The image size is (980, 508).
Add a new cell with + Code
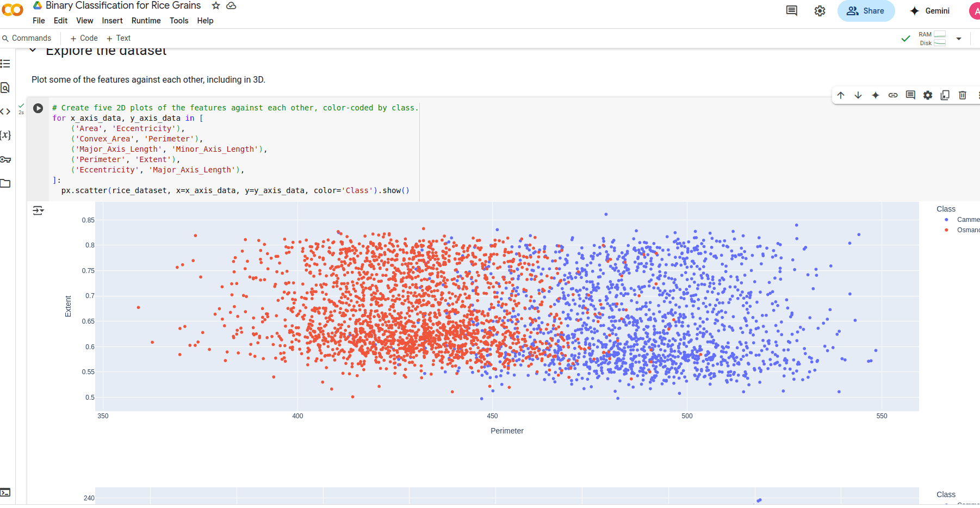tap(84, 38)
